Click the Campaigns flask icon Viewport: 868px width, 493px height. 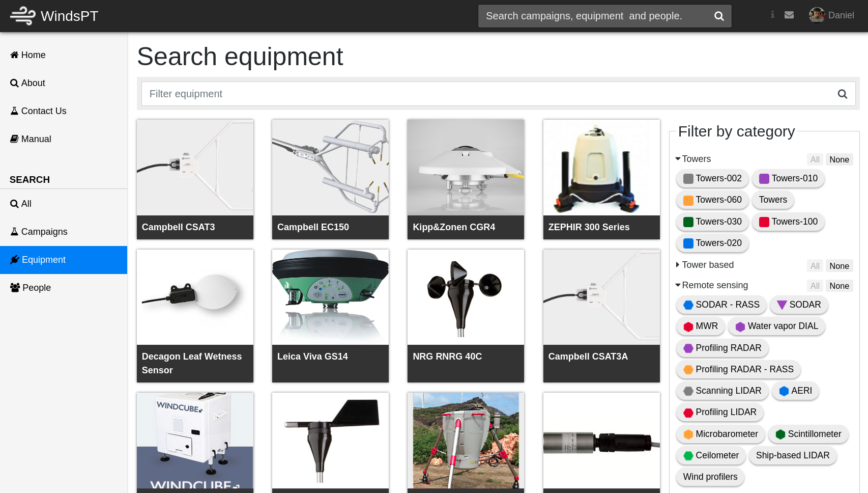click(14, 232)
